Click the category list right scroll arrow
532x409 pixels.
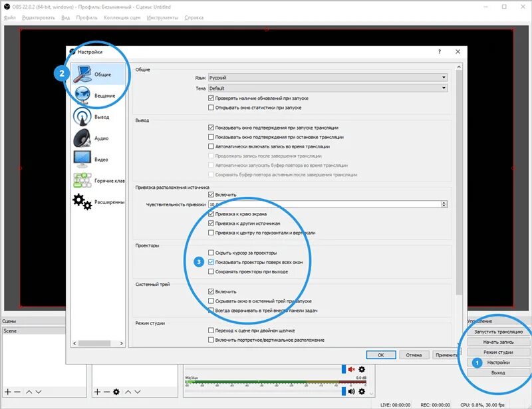[122, 343]
